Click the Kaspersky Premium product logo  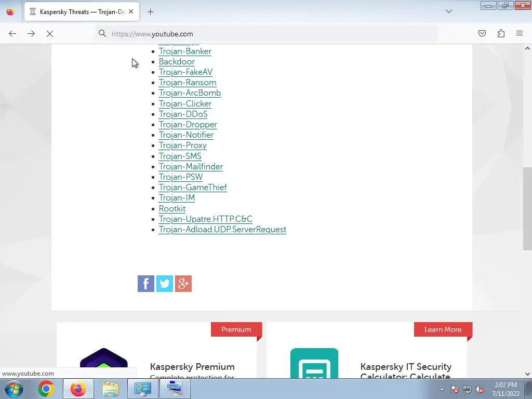[x=104, y=362]
